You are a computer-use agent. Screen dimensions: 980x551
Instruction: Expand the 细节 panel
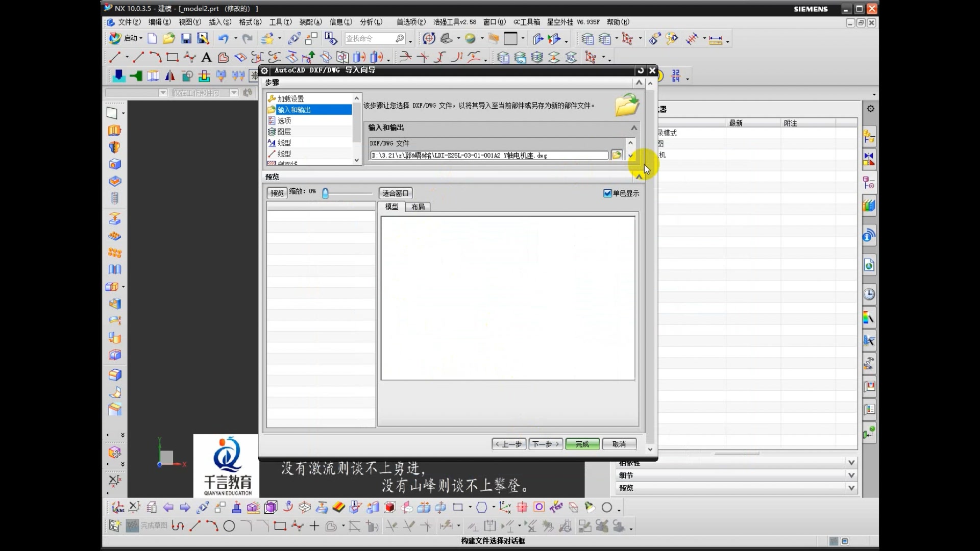[x=851, y=475]
